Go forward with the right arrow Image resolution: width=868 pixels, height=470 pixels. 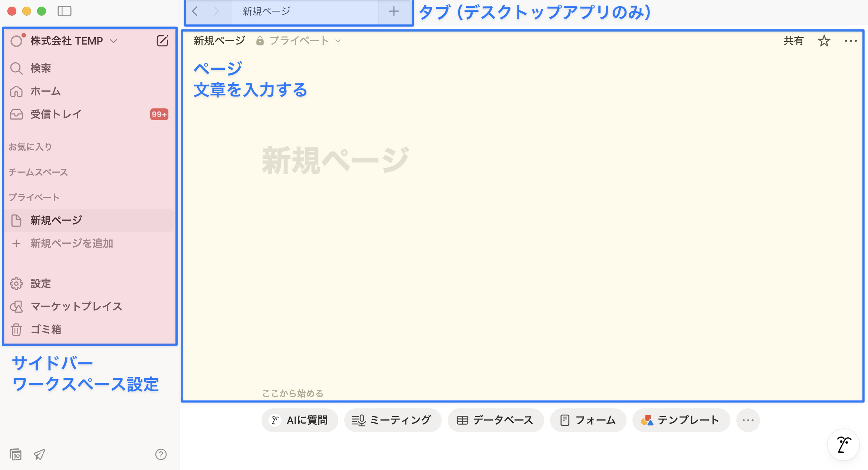coord(216,11)
